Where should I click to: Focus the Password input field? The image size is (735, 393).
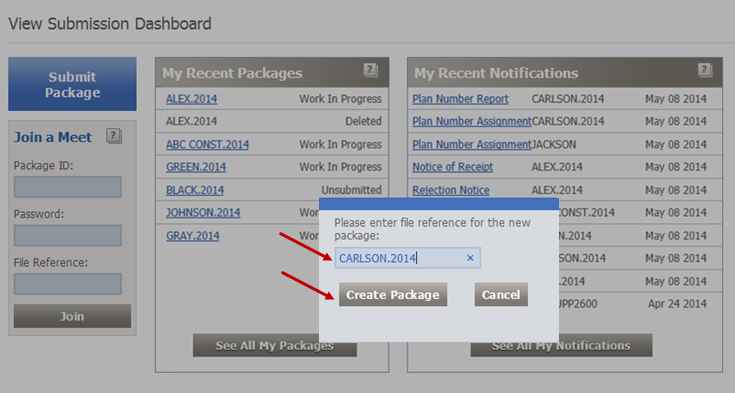pyautogui.click(x=68, y=235)
